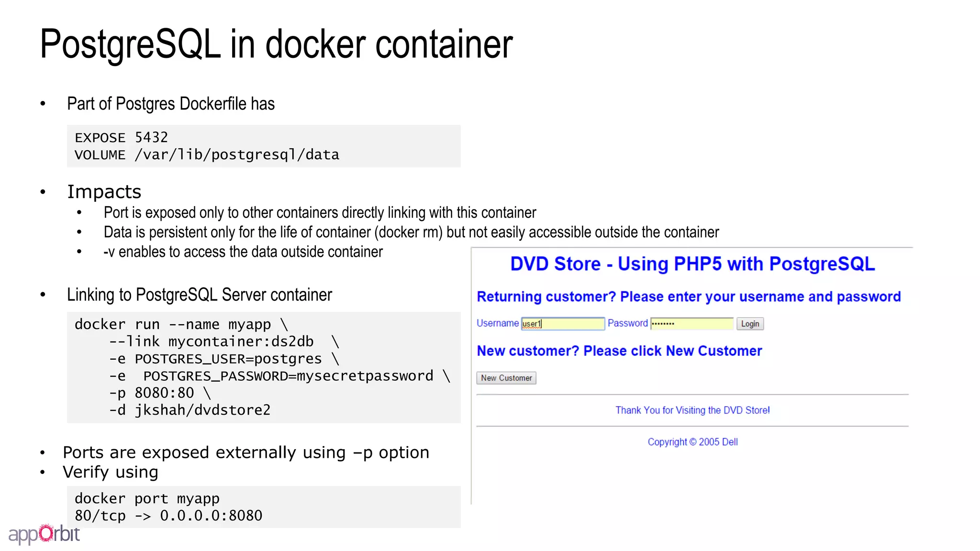
Task: Click the docker run --name myapp line
Action: (181, 324)
